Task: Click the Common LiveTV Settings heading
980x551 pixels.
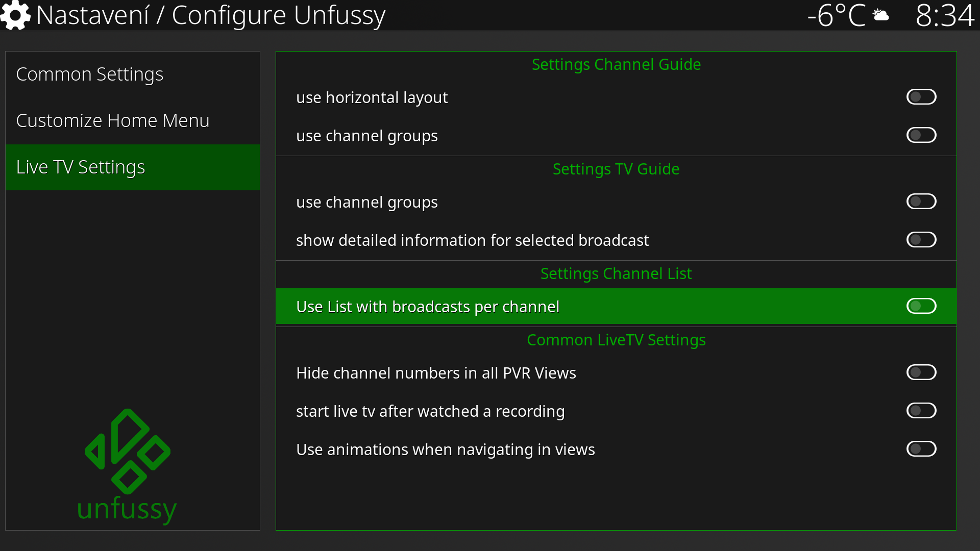Action: click(616, 340)
